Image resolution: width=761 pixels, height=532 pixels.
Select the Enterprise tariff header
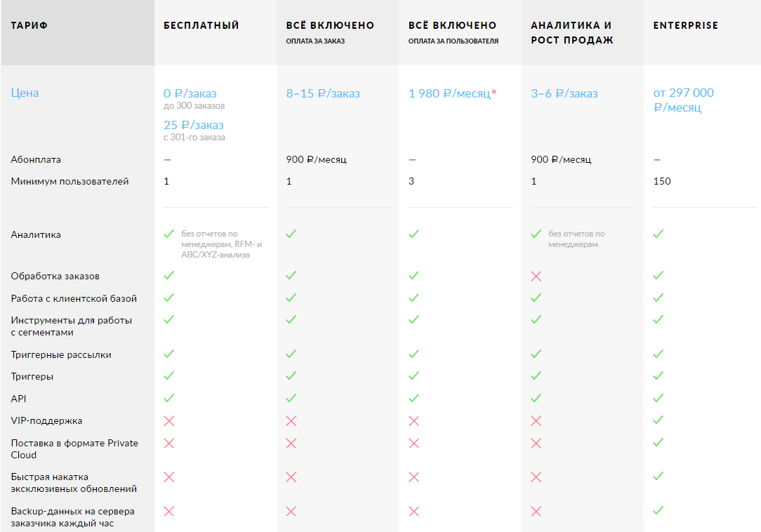686,25
